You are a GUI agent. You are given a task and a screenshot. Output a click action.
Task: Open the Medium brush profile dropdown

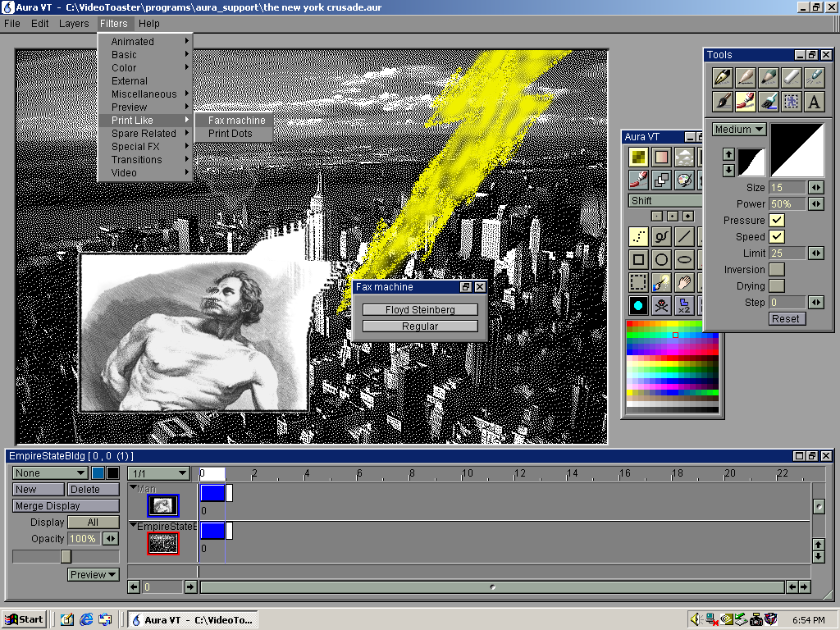point(739,129)
